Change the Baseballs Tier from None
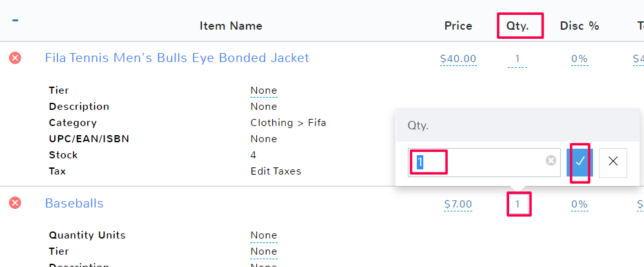Screen dimensions: 644x267 coord(264,251)
